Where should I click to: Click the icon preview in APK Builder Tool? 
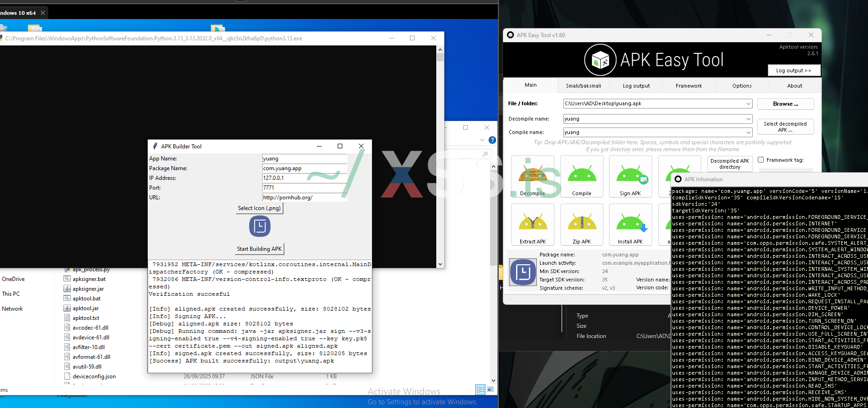pos(260,226)
